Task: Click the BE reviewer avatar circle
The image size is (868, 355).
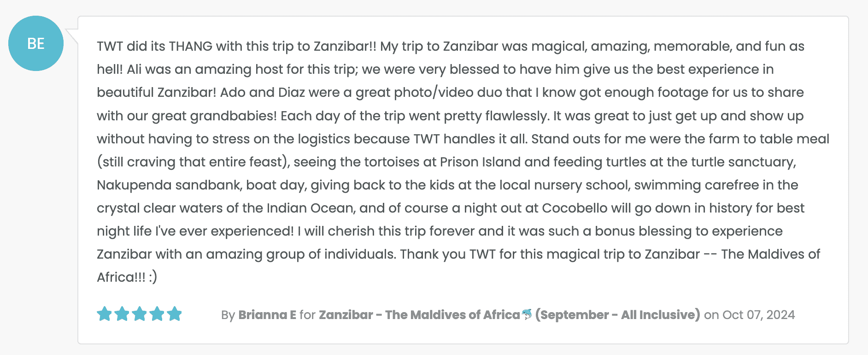Action: coord(36,43)
